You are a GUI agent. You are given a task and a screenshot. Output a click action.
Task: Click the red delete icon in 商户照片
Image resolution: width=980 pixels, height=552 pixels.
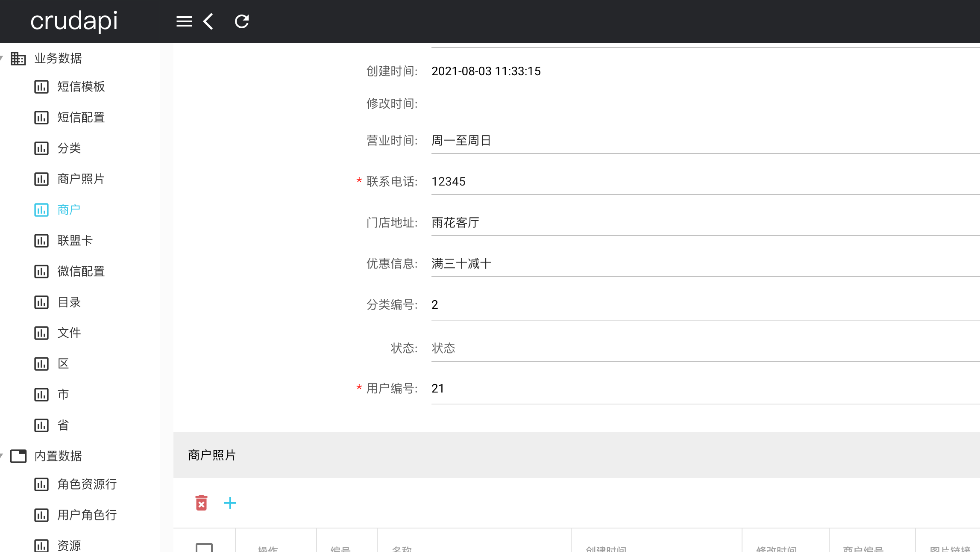click(201, 503)
